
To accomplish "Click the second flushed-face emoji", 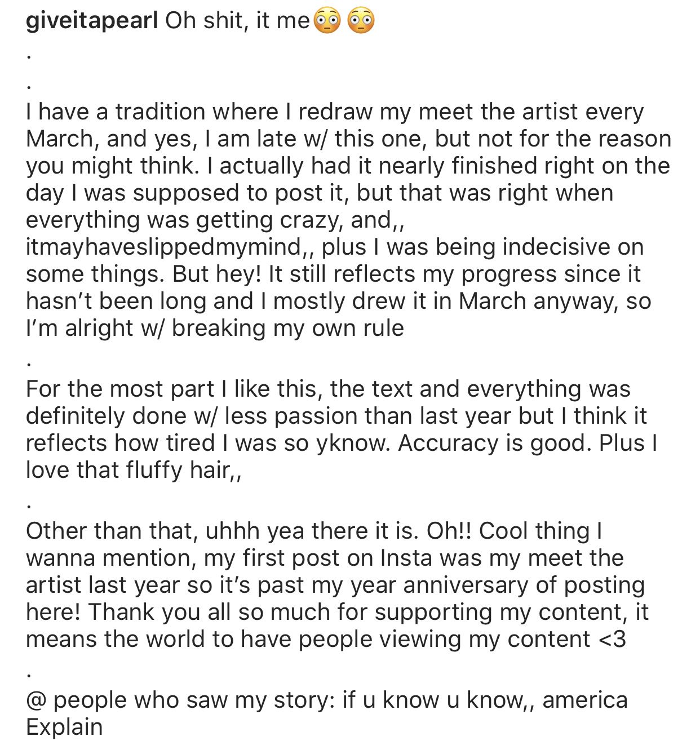I will pos(360,21).
